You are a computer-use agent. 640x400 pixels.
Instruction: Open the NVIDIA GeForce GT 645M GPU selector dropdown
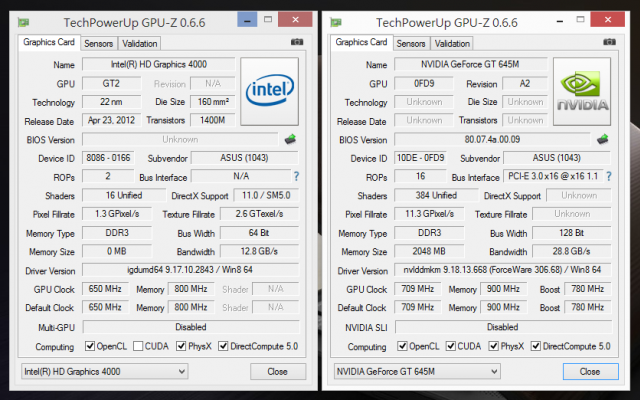click(x=417, y=371)
